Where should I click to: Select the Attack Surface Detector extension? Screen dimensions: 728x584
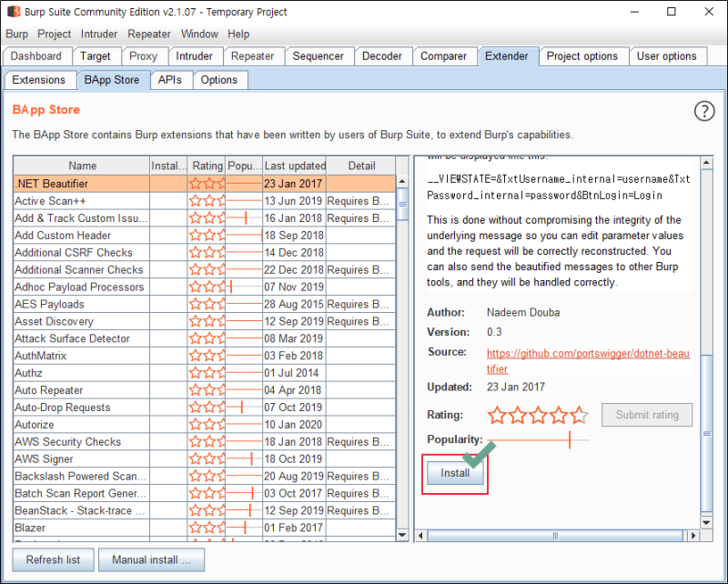coord(204,338)
